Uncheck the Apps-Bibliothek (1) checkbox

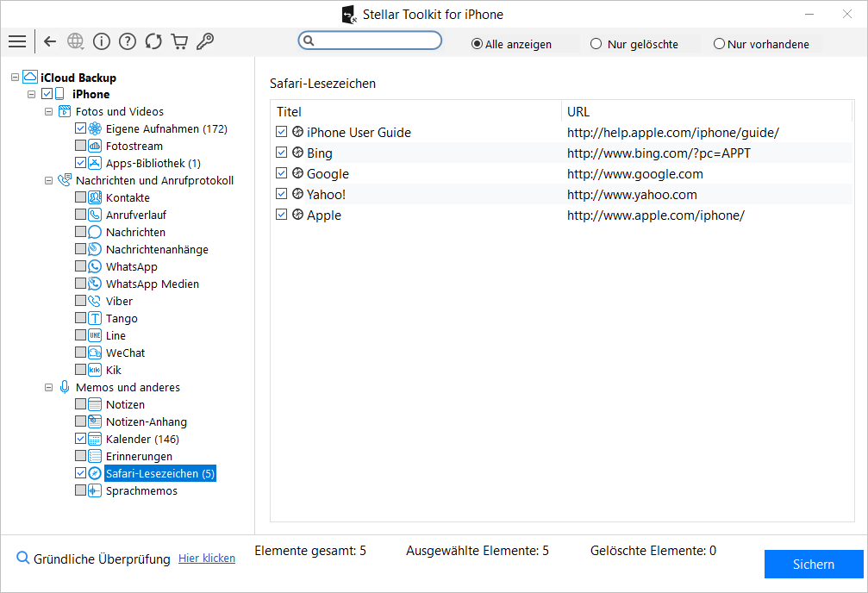point(80,164)
